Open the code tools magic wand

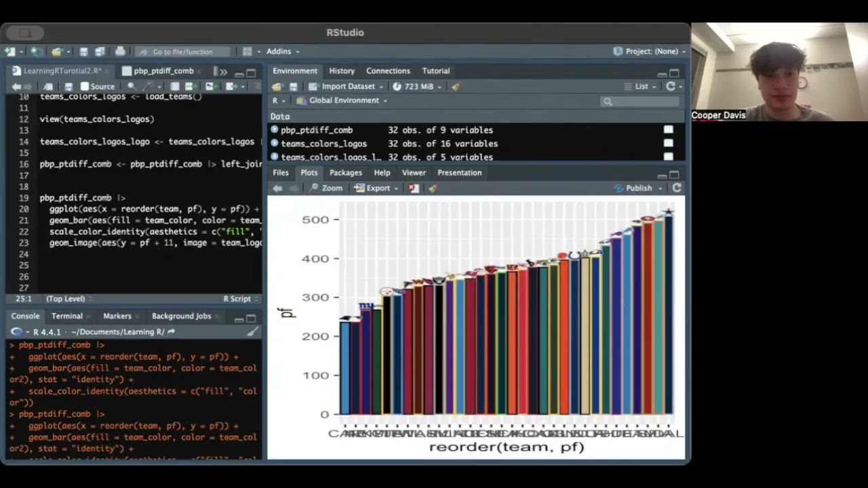coord(148,87)
